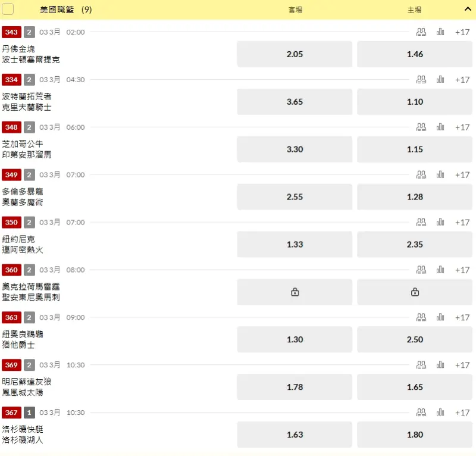This screenshot has height=456, width=476.
Task: Expand +17 more bets for 丹佛金塊 match
Action: 462,32
